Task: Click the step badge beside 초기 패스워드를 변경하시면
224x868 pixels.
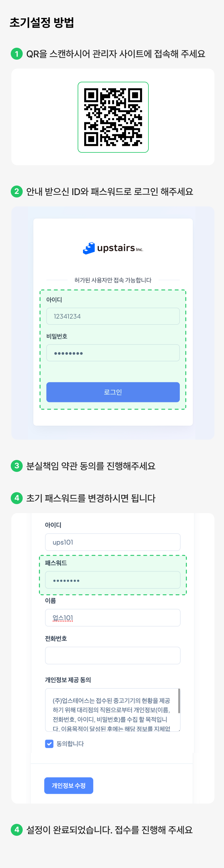Action: [x=16, y=498]
